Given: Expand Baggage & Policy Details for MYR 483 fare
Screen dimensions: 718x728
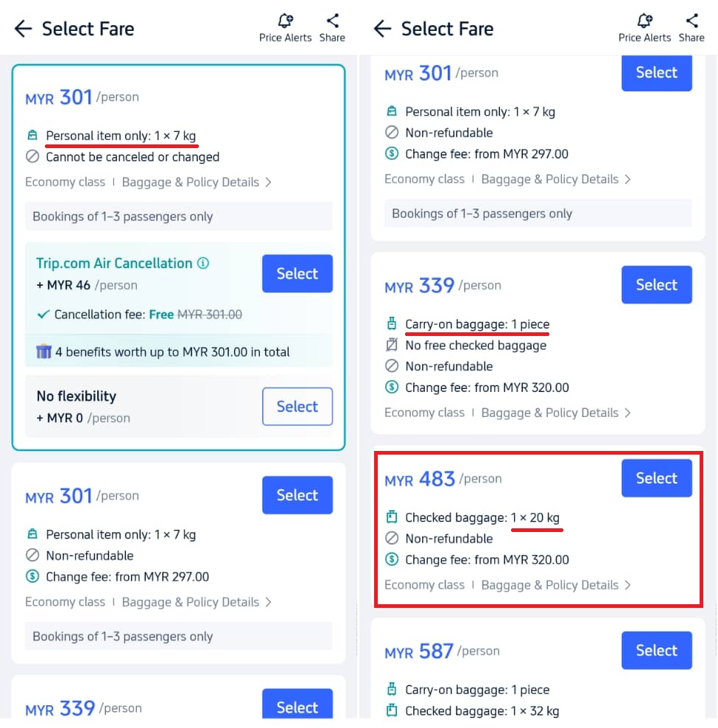Looking at the screenshot, I should pos(556,585).
